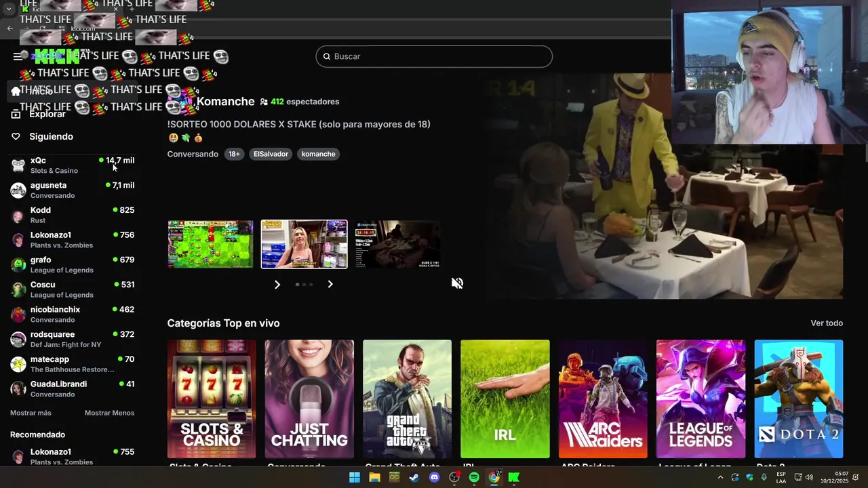Select the 18+ tag
The width and height of the screenshot is (868, 488).
234,154
